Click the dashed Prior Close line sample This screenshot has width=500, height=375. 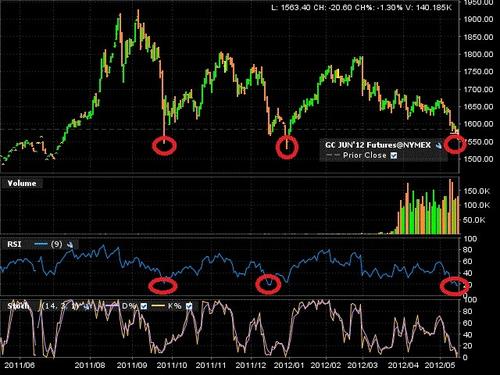click(333, 155)
